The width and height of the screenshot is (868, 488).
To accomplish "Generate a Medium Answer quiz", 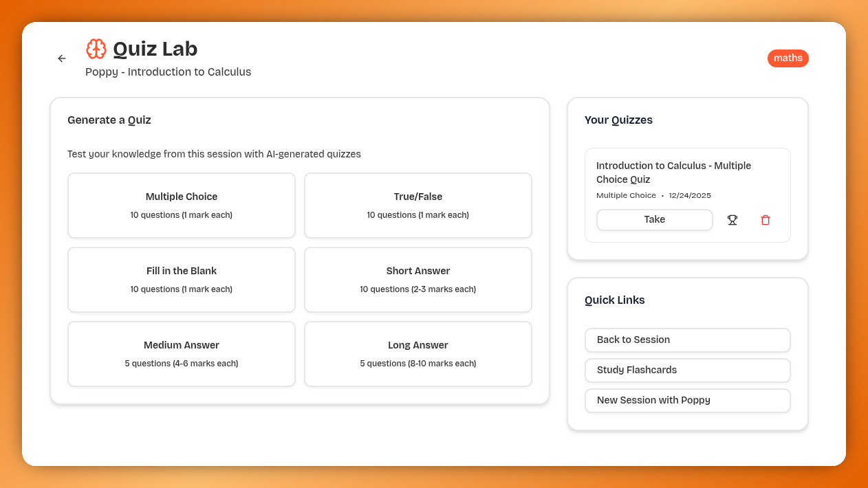I will [x=181, y=353].
